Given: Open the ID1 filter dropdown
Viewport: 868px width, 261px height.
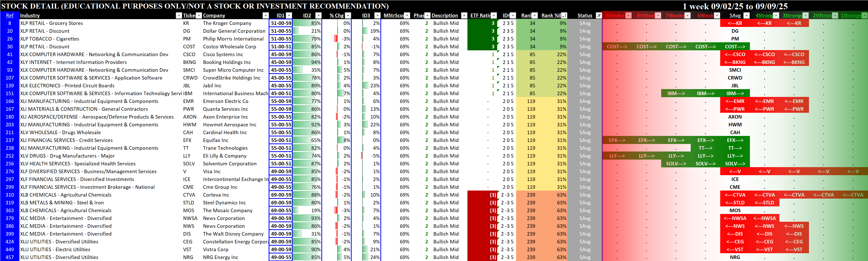Looking at the screenshot, I should coord(289,15).
